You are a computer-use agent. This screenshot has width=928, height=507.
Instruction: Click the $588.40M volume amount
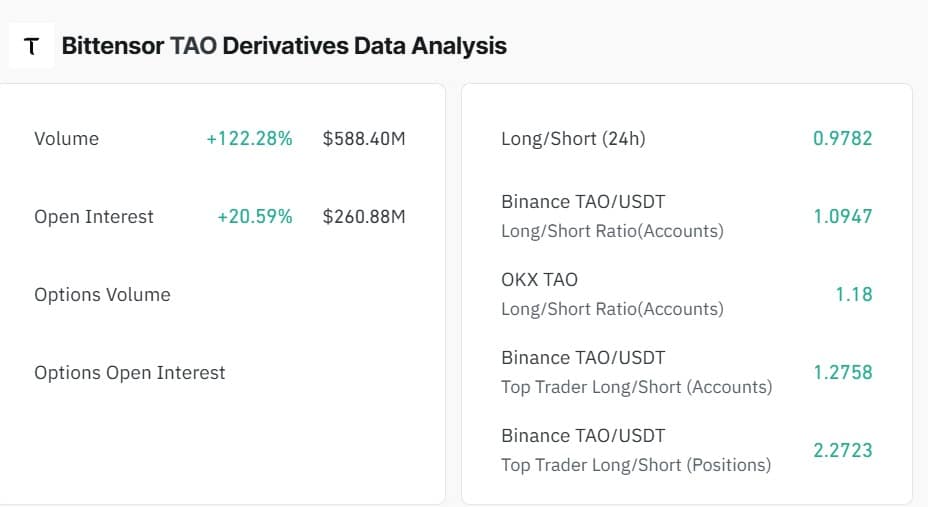(x=364, y=138)
